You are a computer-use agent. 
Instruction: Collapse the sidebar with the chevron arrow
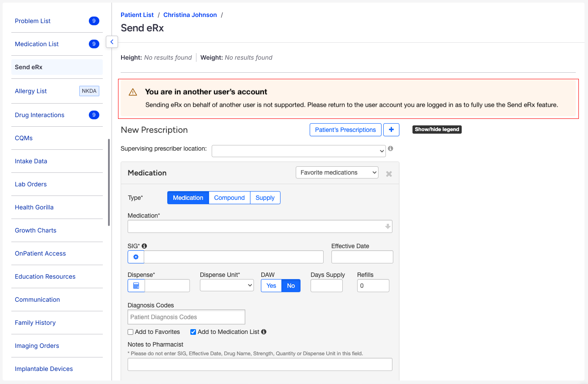[112, 42]
